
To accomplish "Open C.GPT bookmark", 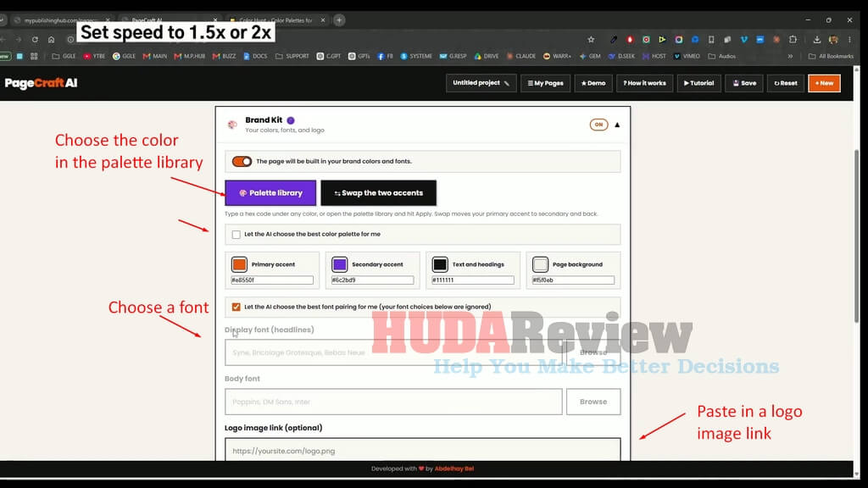I will point(329,57).
